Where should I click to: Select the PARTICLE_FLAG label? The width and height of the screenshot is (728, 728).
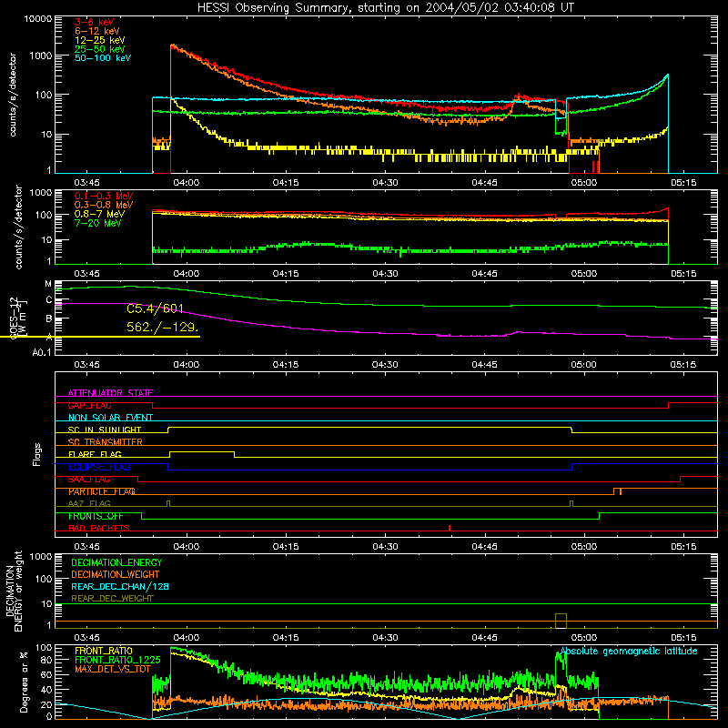[102, 491]
